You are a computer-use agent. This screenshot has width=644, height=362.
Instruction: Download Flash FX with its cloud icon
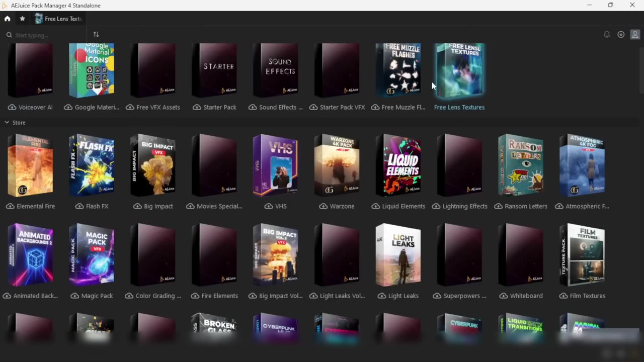tap(79, 206)
